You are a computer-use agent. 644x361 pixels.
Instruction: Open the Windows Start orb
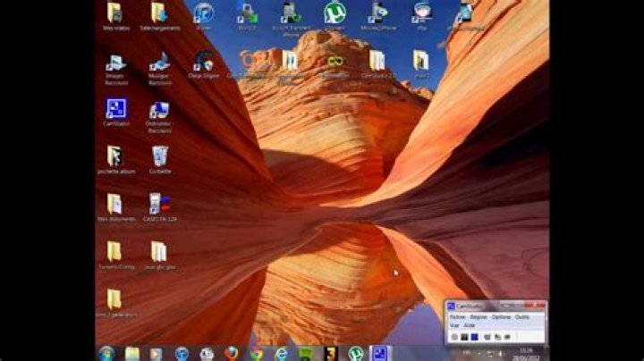[106, 353]
